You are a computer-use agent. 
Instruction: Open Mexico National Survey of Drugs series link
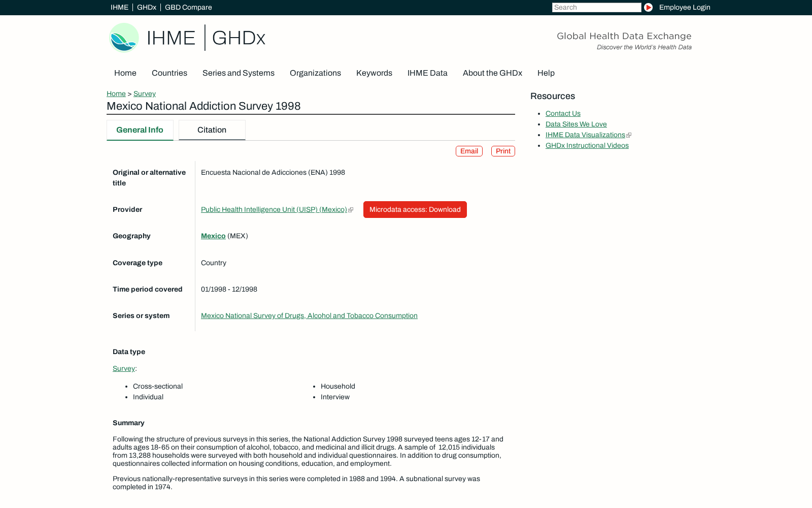click(x=309, y=316)
